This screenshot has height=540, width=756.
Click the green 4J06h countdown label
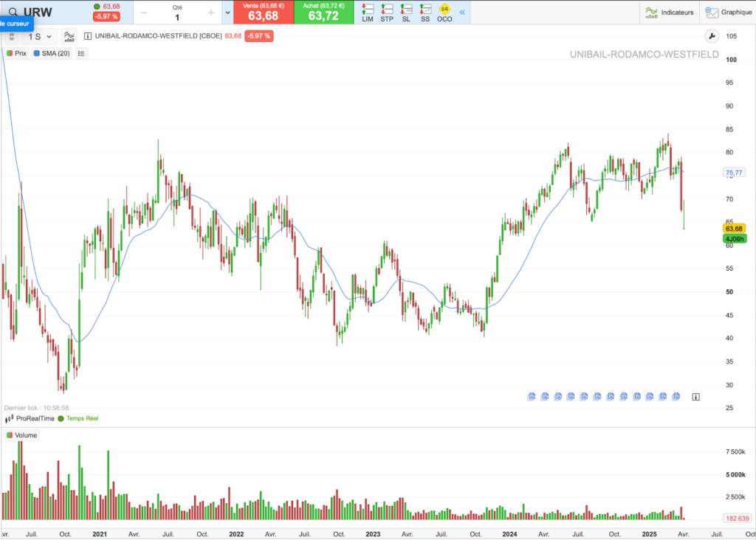[x=734, y=239]
